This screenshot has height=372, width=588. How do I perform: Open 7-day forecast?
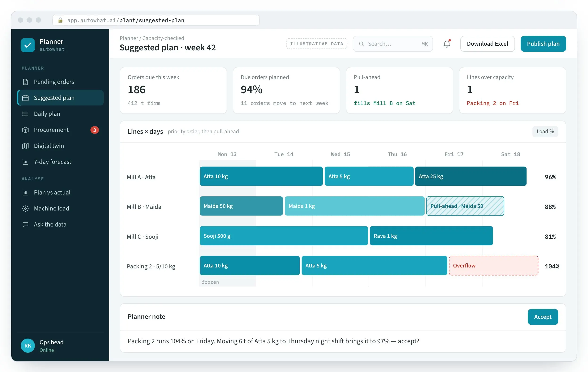pyautogui.click(x=60, y=162)
